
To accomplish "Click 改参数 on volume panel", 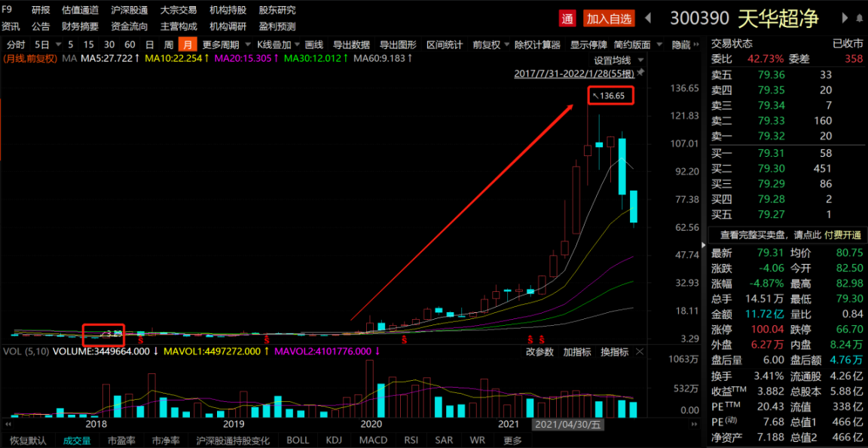I will click(x=539, y=351).
